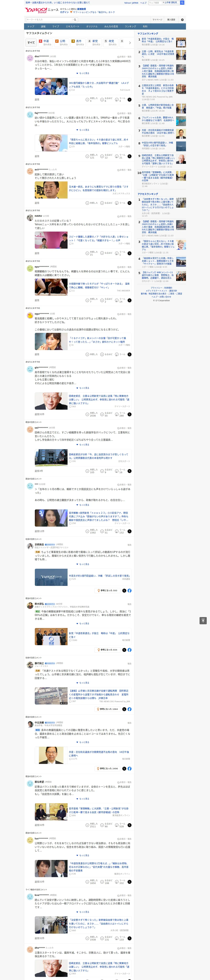Click the ログイン link
Image resolution: width=210 pixels, height=980 pixels.
click(x=64, y=12)
